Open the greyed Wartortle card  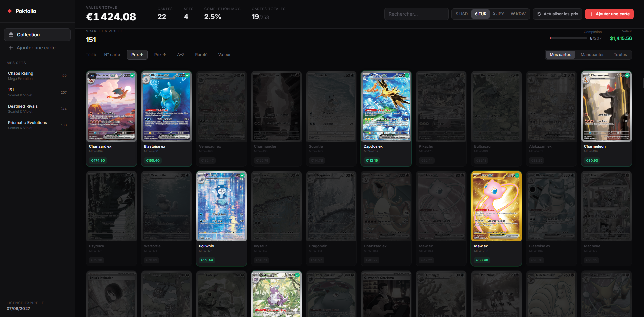166,219
